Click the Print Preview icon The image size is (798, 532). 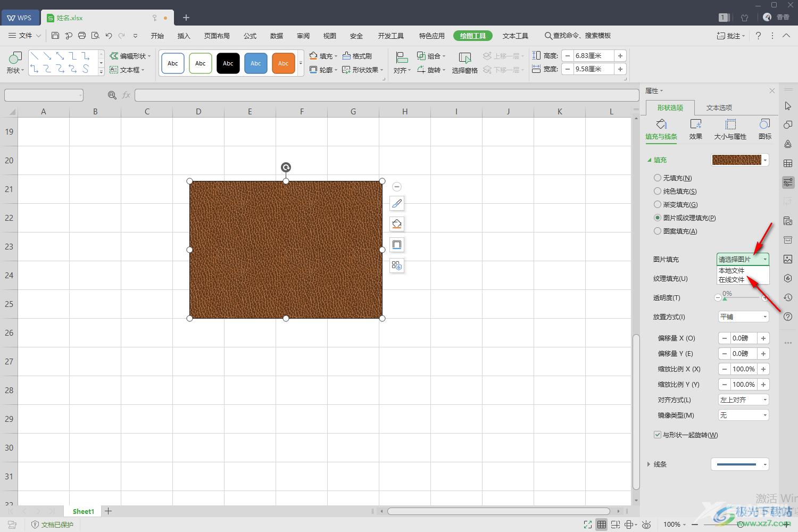pos(95,36)
